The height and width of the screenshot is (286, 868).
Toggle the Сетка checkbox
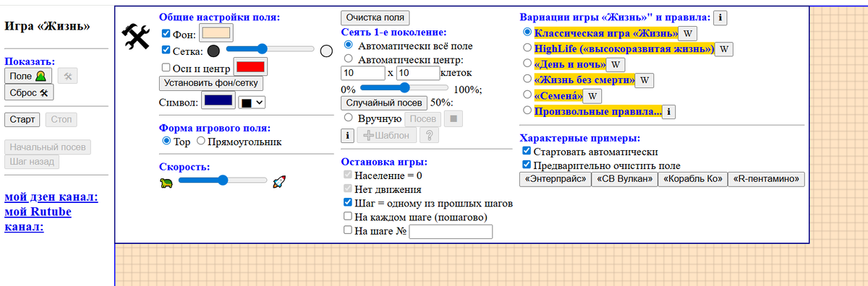pos(166,51)
